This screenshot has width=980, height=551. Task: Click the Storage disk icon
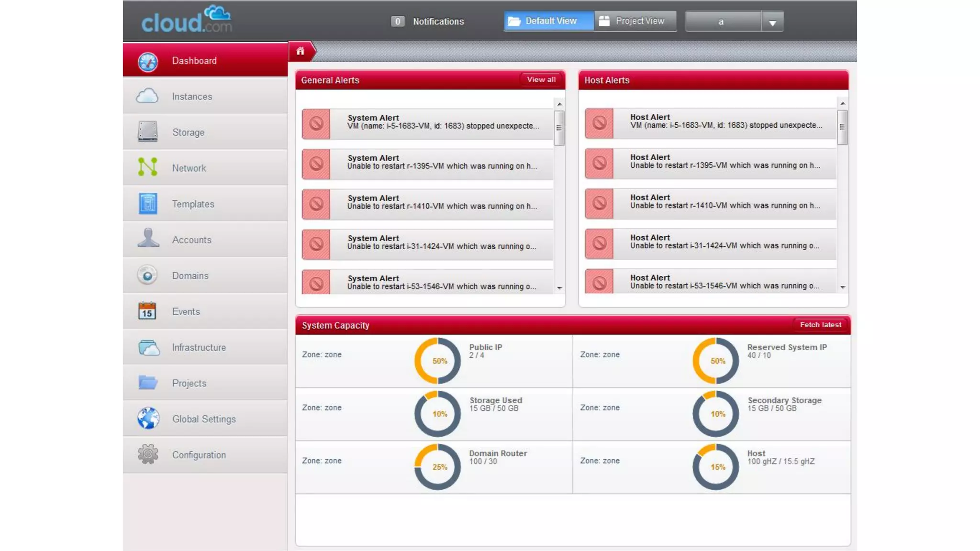coord(147,132)
